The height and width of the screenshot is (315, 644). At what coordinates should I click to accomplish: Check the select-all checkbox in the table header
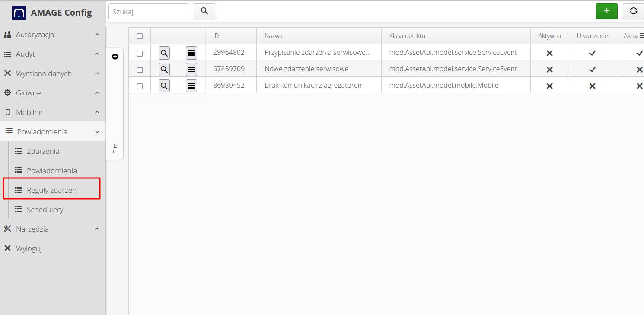(x=139, y=36)
